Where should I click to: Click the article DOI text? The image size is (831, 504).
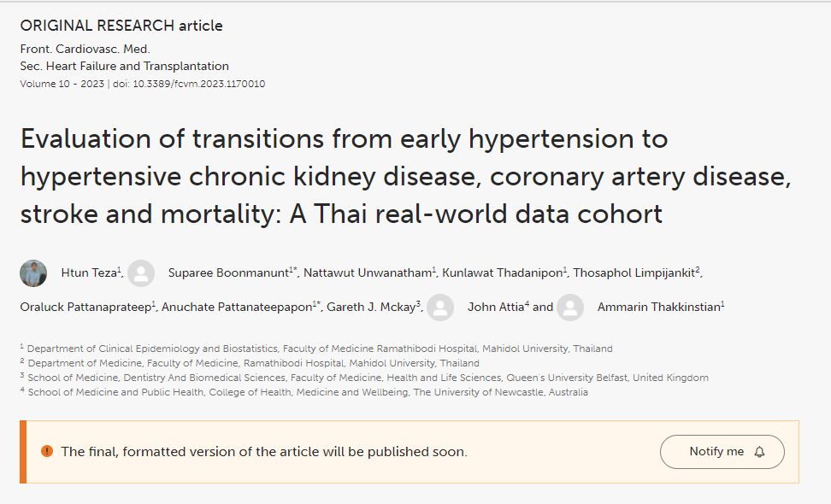tap(198, 85)
